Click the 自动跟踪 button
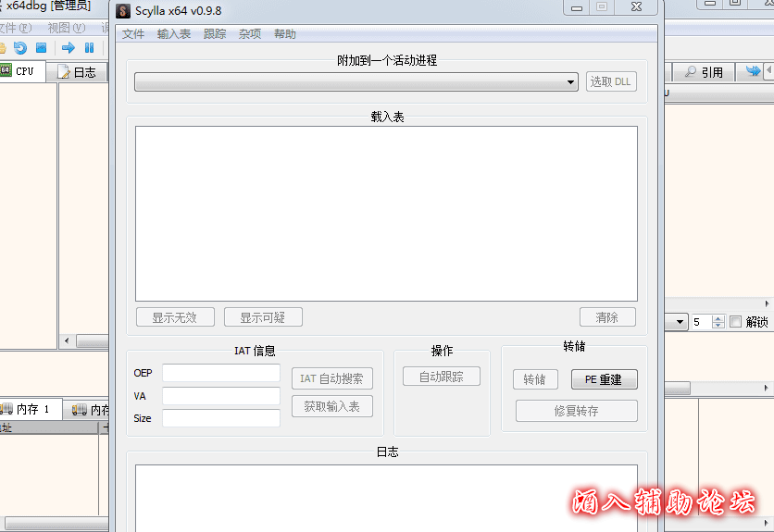The image size is (774, 532). pyautogui.click(x=442, y=377)
